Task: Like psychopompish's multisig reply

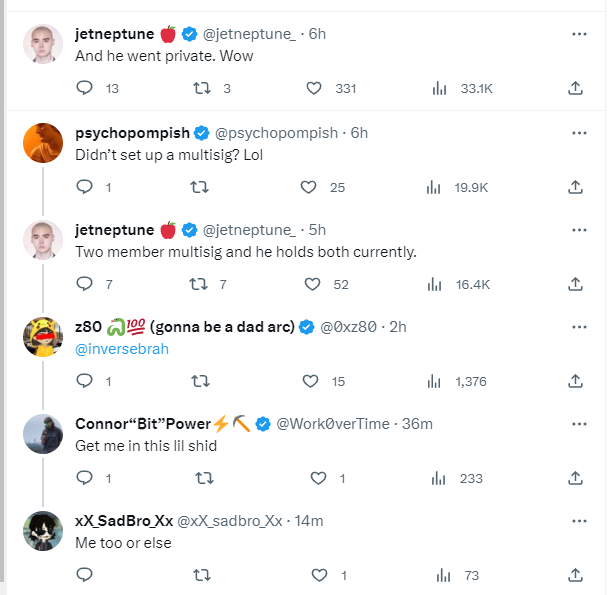Action: click(x=308, y=186)
